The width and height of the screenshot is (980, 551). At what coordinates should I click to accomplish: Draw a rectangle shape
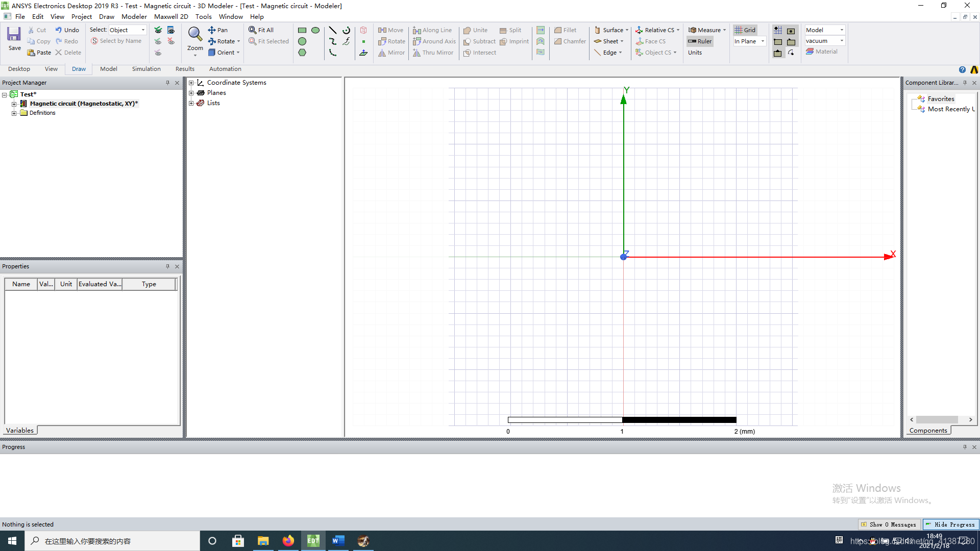(302, 30)
